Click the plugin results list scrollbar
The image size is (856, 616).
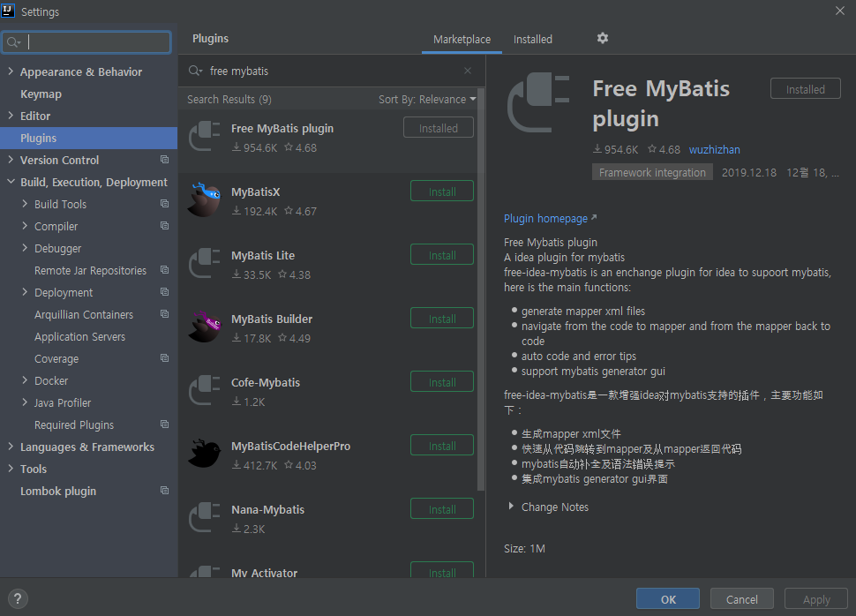(x=481, y=289)
